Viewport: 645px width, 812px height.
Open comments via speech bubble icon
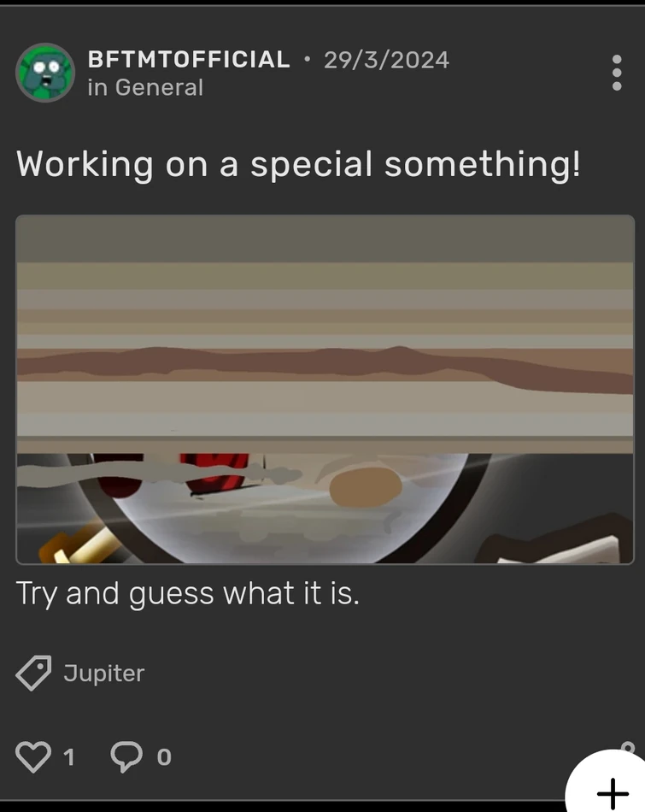126,756
